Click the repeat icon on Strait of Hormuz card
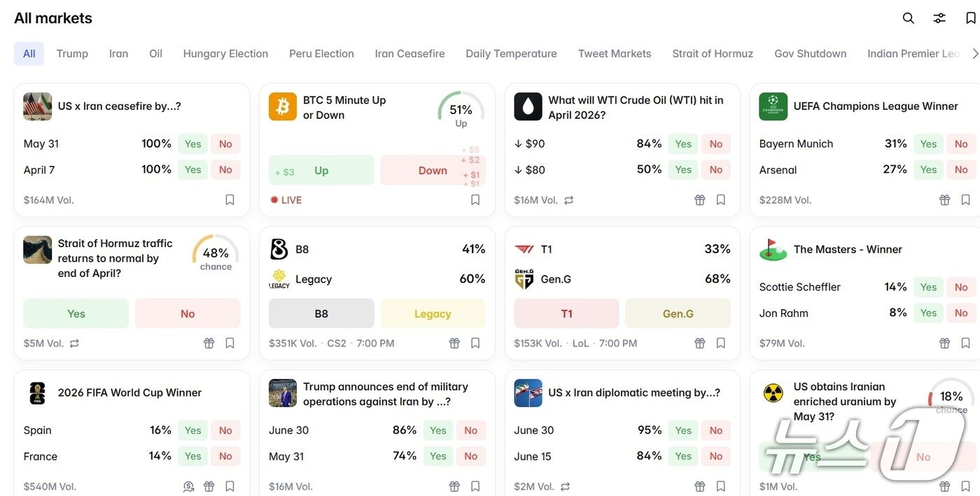 tap(74, 343)
